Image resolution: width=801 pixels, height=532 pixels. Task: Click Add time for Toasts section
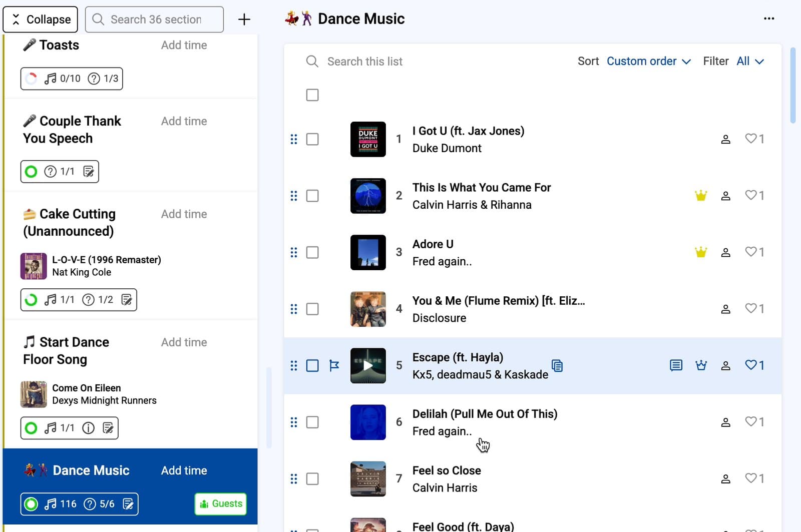coord(184,45)
